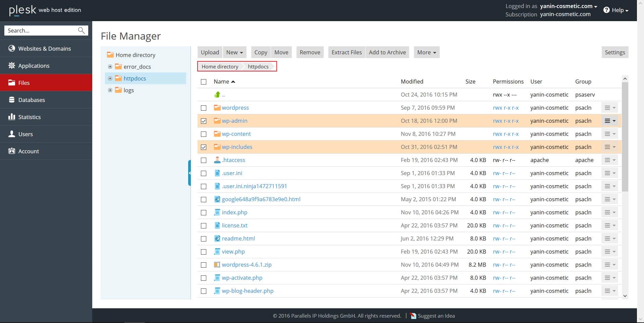The image size is (644, 323).
Task: Open the New dropdown menu
Action: click(234, 52)
